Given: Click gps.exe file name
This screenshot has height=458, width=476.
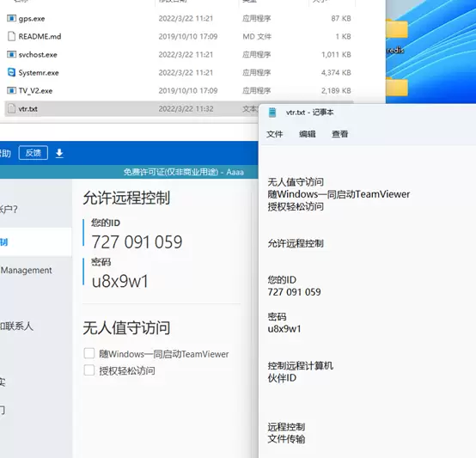Looking at the screenshot, I should tap(32, 19).
